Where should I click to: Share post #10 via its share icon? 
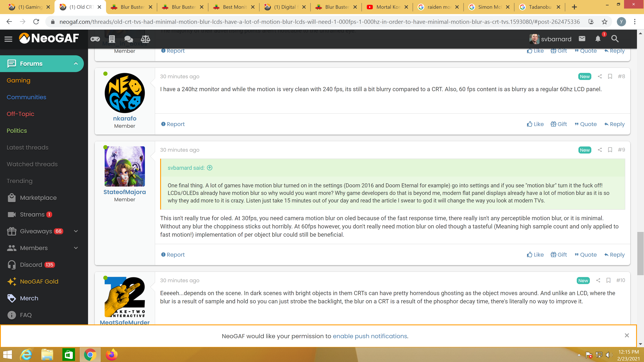pos(598,280)
